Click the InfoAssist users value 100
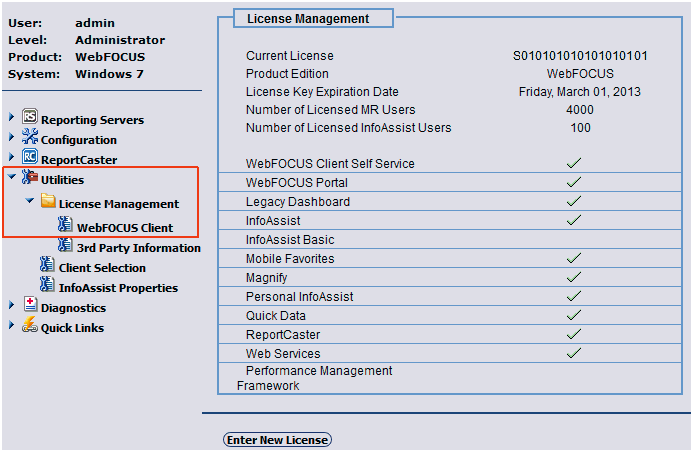This screenshot has width=693, height=452. coord(580,128)
